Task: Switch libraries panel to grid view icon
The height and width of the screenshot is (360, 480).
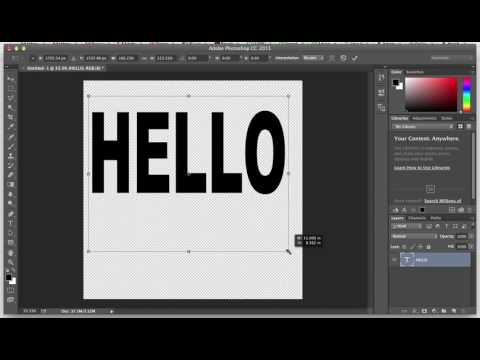Action: pos(460,126)
